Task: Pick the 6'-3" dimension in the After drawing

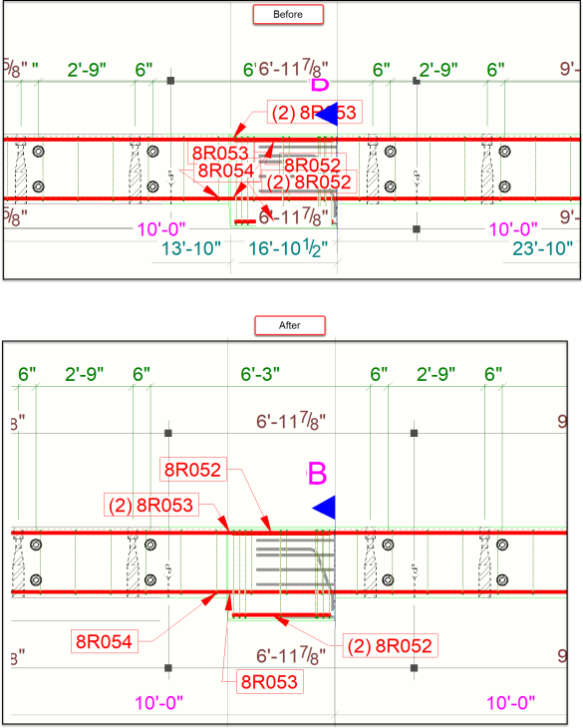Action: (x=260, y=374)
